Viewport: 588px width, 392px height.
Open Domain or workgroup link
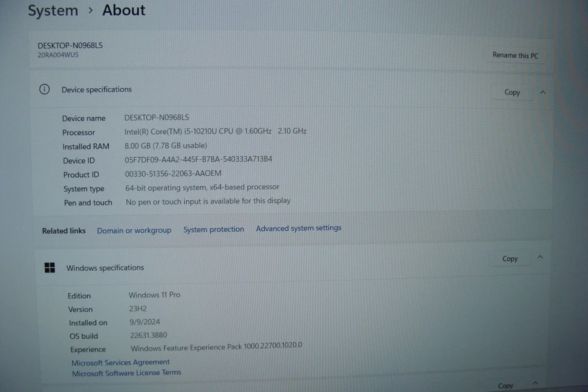coord(134,230)
